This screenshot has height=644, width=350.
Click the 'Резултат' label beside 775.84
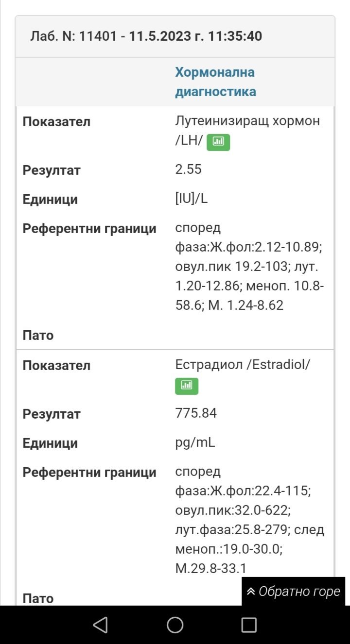[52, 414]
